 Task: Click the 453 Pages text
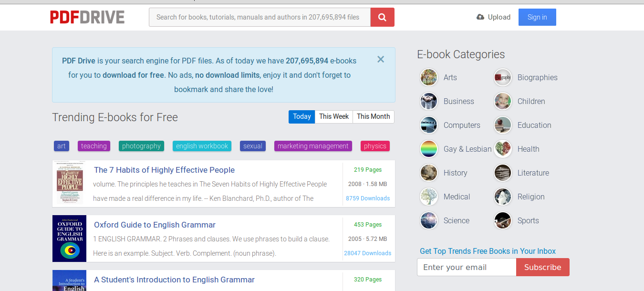[x=368, y=225]
